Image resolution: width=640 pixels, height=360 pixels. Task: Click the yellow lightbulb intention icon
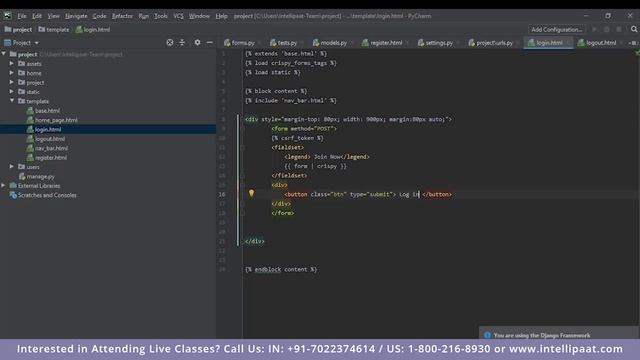point(251,193)
